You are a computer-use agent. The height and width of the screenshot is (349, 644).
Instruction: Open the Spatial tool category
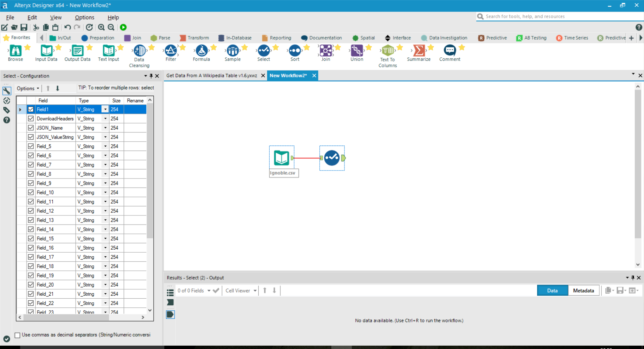click(364, 38)
